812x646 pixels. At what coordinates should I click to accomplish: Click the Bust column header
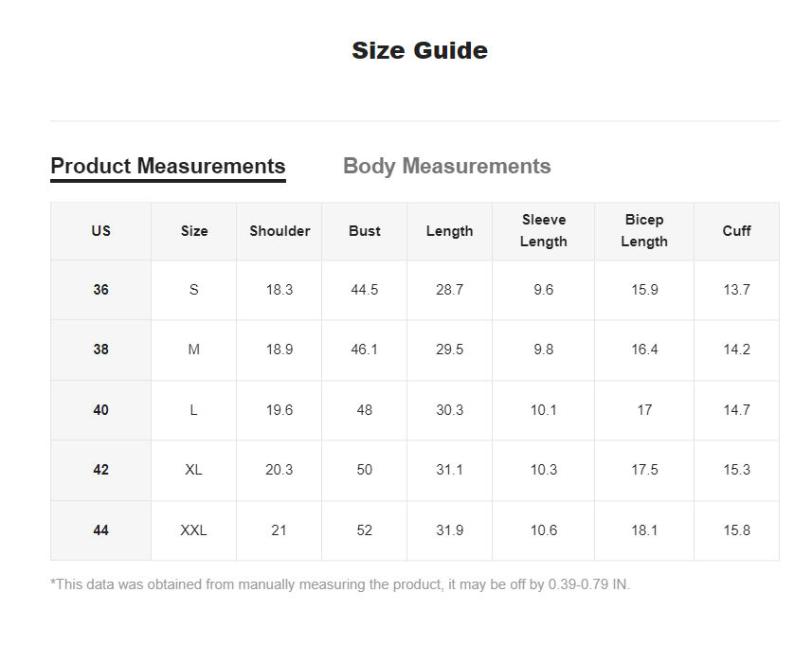click(x=365, y=231)
